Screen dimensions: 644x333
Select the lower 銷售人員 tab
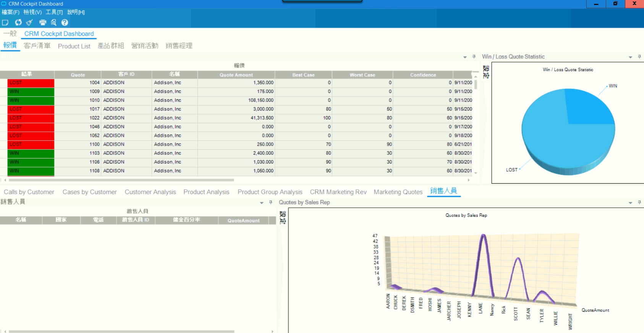(x=443, y=191)
